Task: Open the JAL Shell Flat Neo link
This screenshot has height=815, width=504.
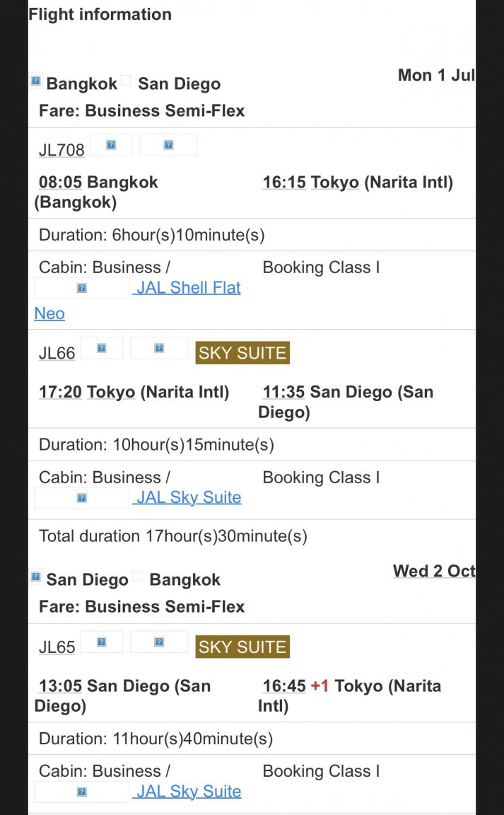Action: click(188, 288)
